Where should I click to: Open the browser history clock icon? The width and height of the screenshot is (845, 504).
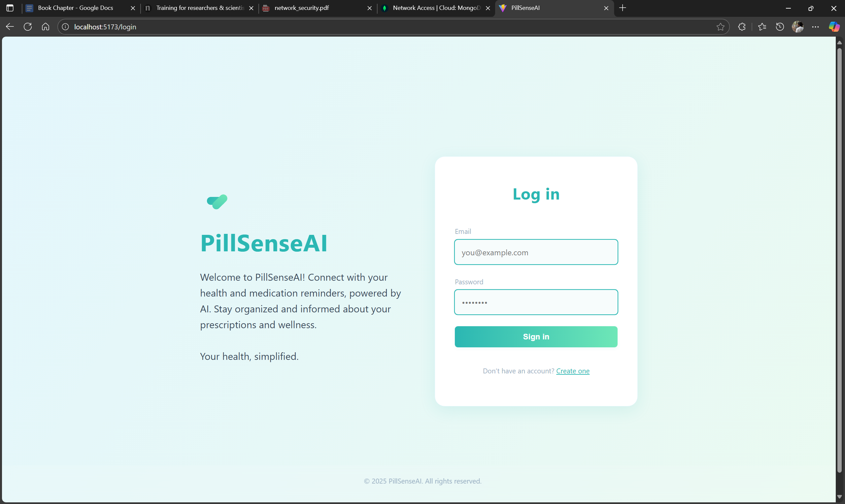(x=780, y=27)
